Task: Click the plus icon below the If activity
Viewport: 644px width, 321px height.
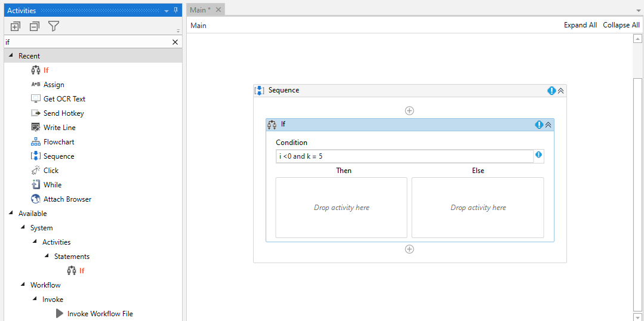Action: (409, 249)
